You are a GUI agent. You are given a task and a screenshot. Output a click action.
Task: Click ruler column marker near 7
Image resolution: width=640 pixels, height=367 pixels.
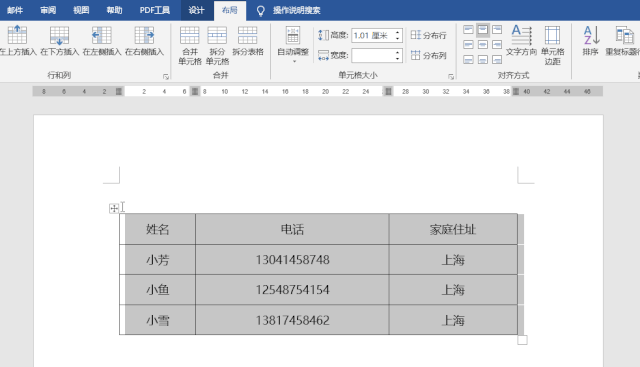click(195, 91)
